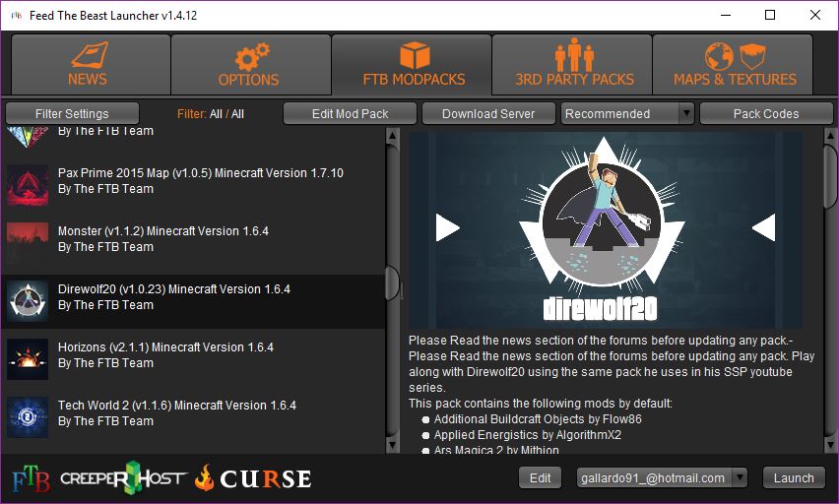
Task: Click the Edit profile button
Action: [540, 477]
